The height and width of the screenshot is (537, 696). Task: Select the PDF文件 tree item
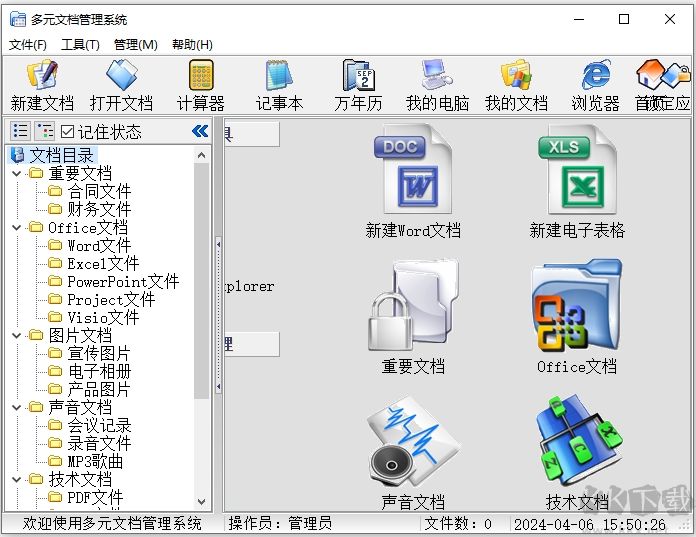[95, 498]
